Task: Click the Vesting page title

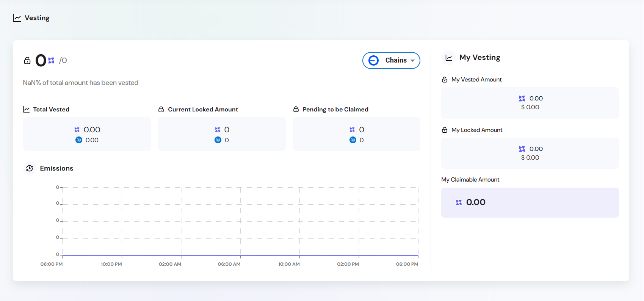Action: (x=37, y=18)
